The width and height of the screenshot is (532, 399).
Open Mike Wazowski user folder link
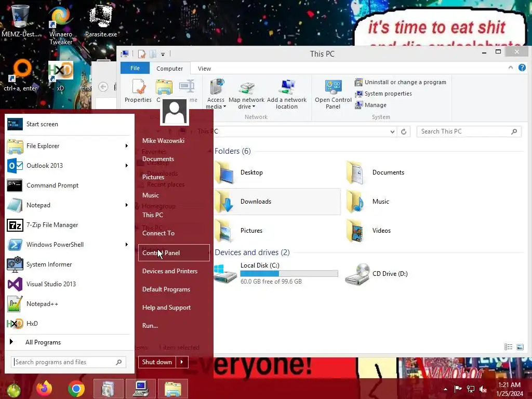[163, 140]
